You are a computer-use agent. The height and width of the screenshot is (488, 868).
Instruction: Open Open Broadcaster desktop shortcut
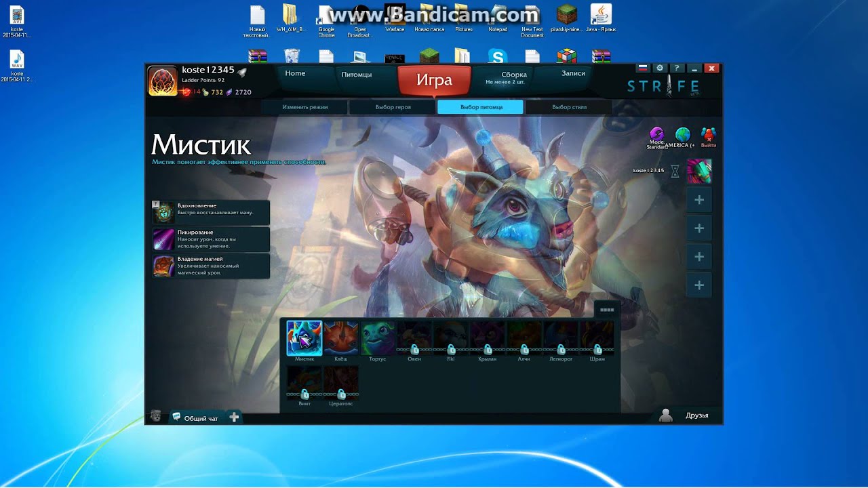(360, 22)
